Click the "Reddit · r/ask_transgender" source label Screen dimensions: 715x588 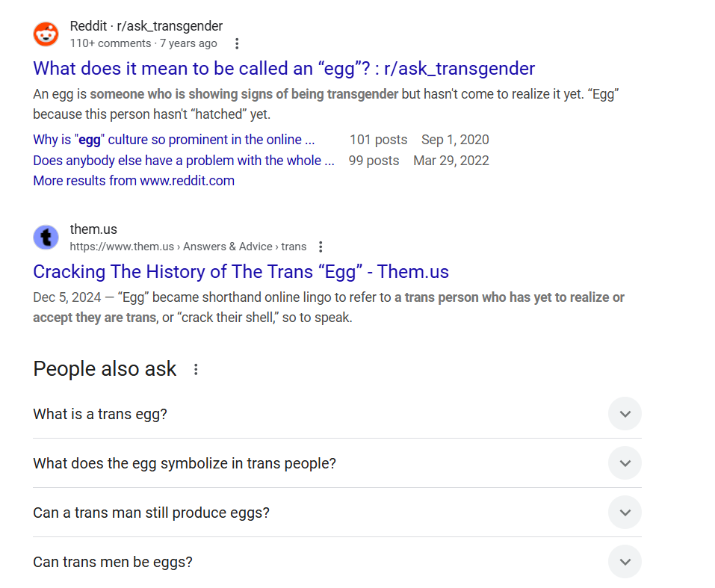pyautogui.click(x=146, y=27)
